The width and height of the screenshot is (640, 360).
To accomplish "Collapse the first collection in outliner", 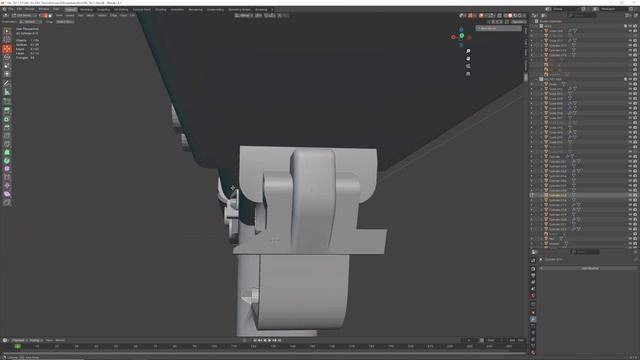I will 537,26.
